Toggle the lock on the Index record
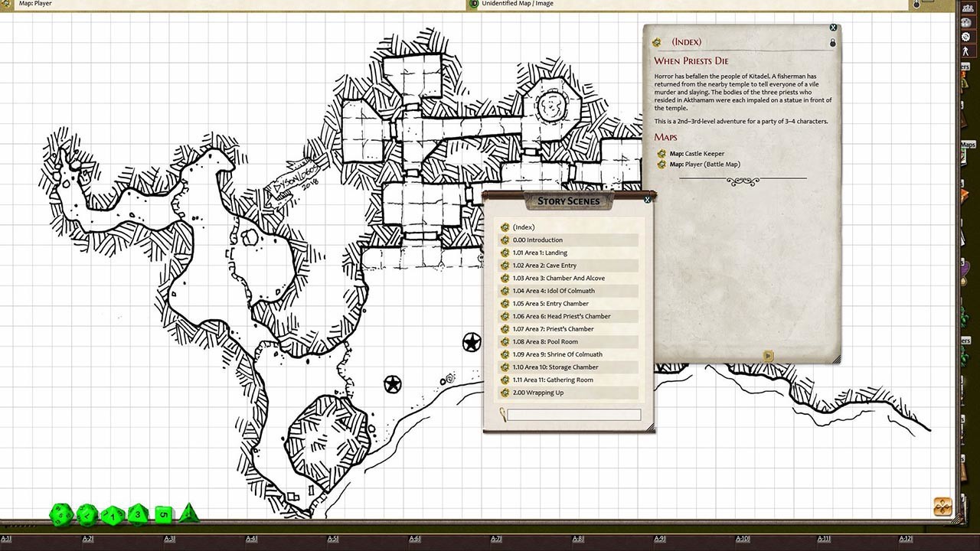 pyautogui.click(x=833, y=43)
